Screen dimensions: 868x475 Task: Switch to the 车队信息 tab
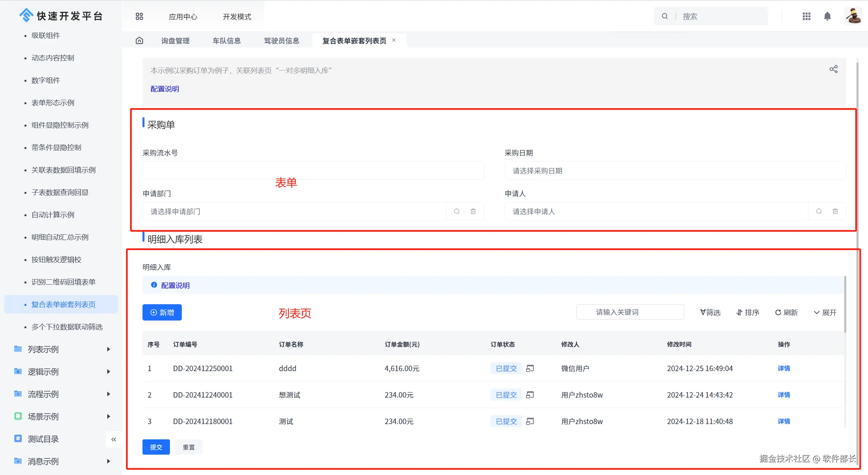226,41
